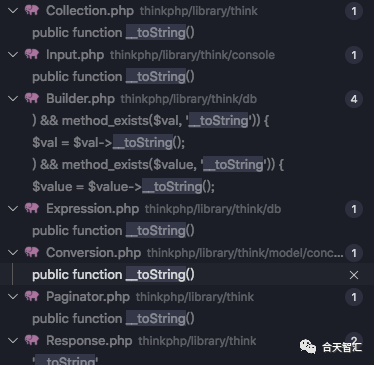Open the method_exists($val match in Builder.php
374x365 pixels.
point(151,121)
